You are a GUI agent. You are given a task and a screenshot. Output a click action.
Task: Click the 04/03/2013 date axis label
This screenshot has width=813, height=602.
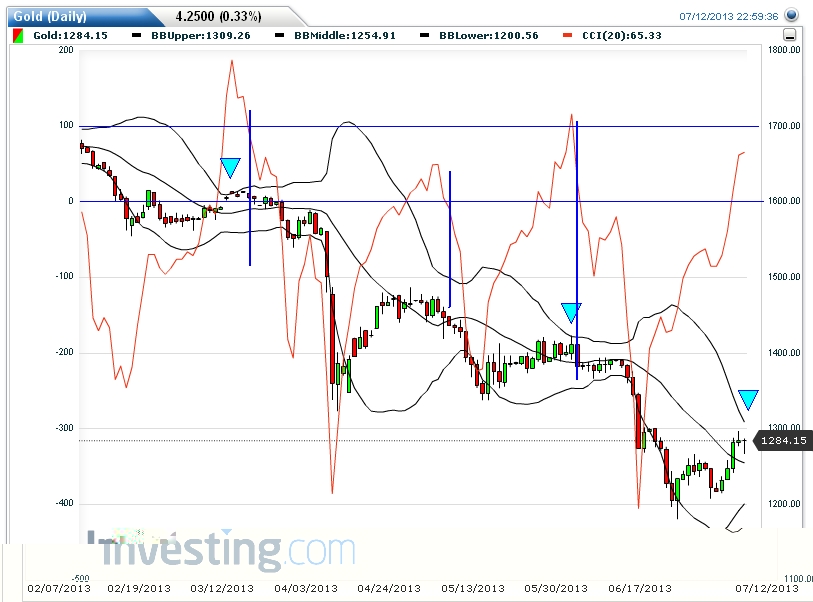tap(305, 587)
